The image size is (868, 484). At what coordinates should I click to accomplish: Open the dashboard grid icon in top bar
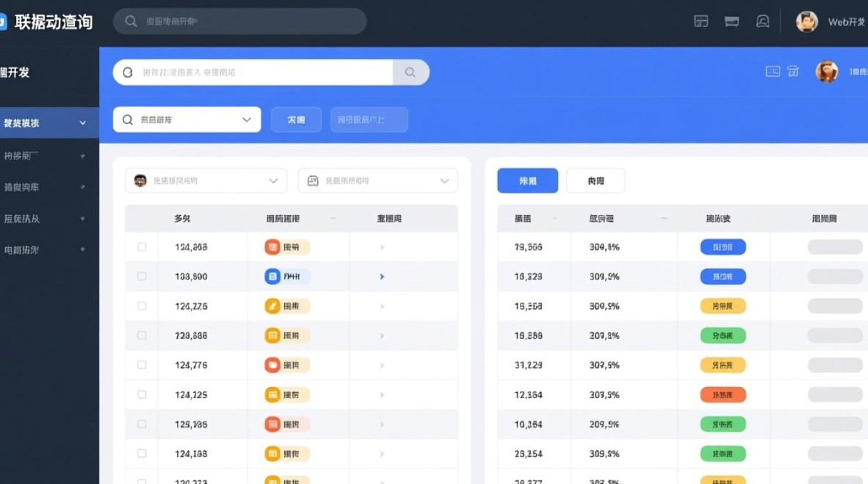700,21
